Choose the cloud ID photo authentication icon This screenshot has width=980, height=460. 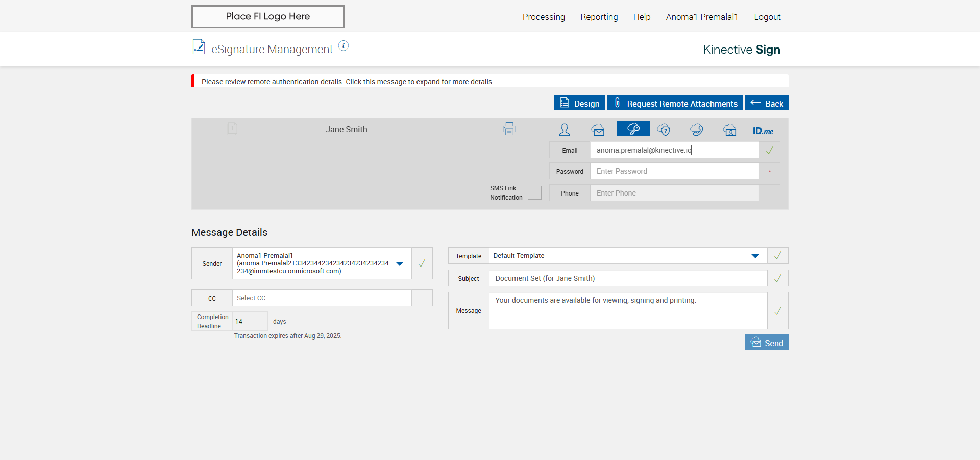(730, 130)
